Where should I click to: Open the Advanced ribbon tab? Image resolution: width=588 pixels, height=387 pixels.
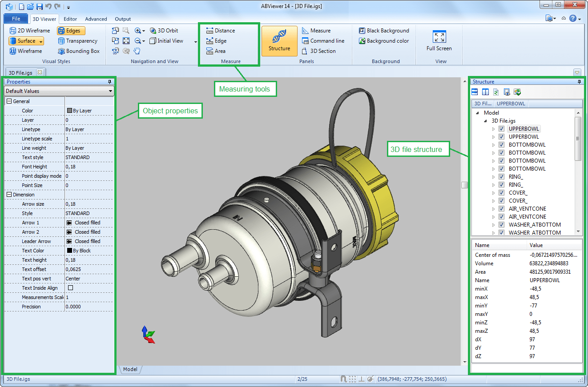(96, 19)
